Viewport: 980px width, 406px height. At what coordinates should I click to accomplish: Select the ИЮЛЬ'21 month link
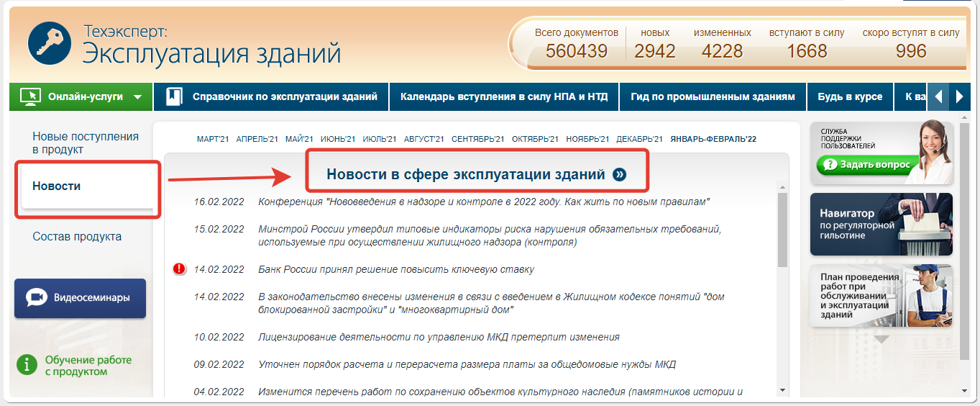tap(380, 139)
